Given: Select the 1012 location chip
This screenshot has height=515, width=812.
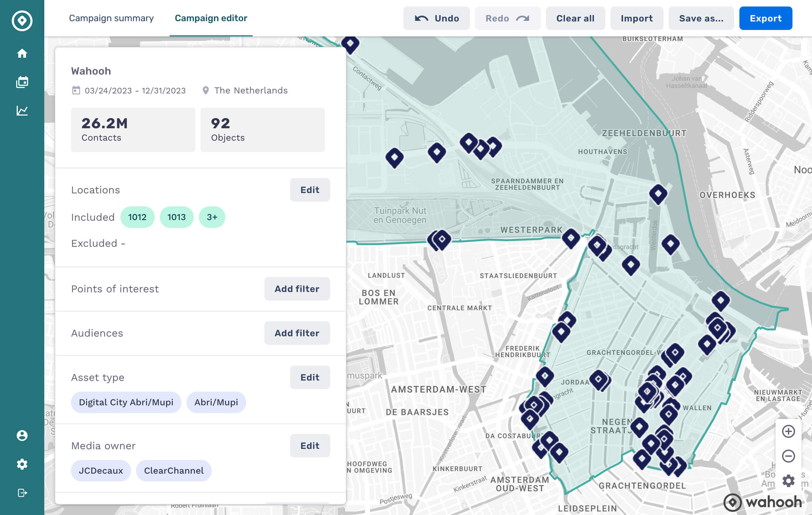Looking at the screenshot, I should pyautogui.click(x=137, y=217).
